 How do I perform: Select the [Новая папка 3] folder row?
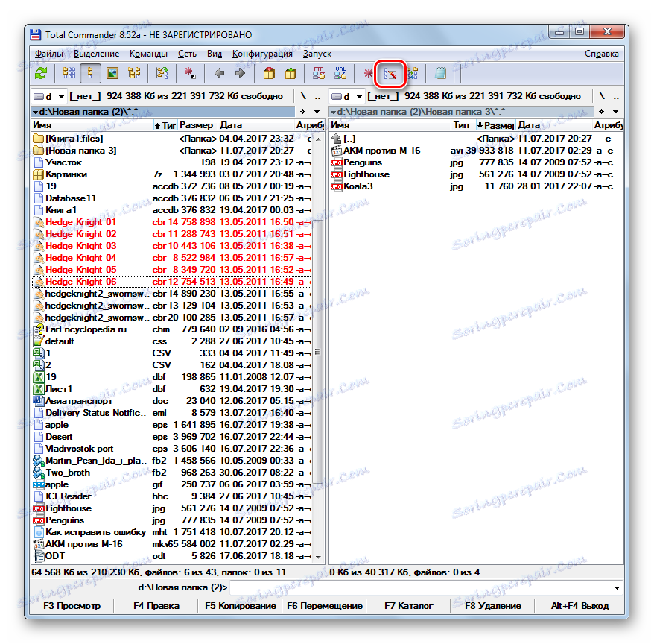click(172, 151)
